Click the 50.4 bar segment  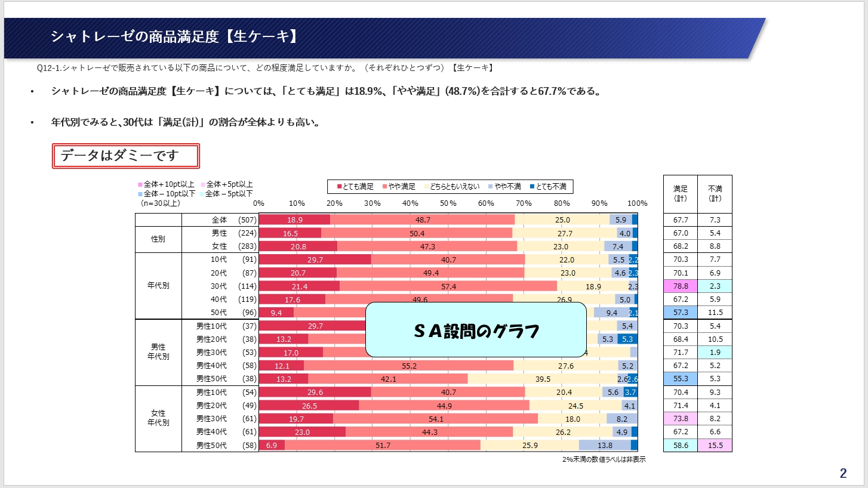click(x=417, y=233)
